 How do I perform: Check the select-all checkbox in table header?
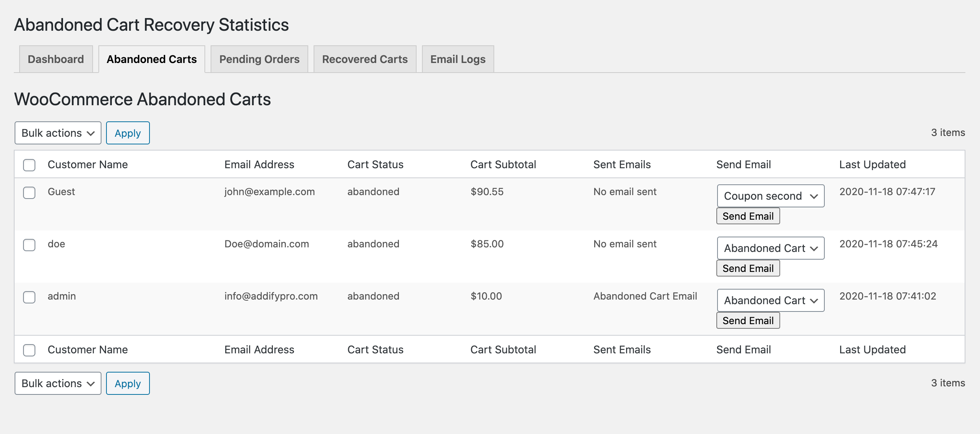(29, 165)
